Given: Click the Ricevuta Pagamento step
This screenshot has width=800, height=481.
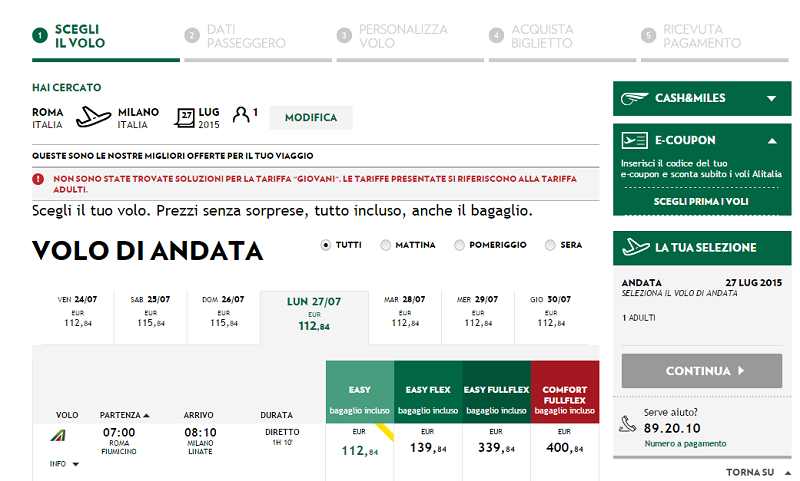Looking at the screenshot, I should click(702, 36).
